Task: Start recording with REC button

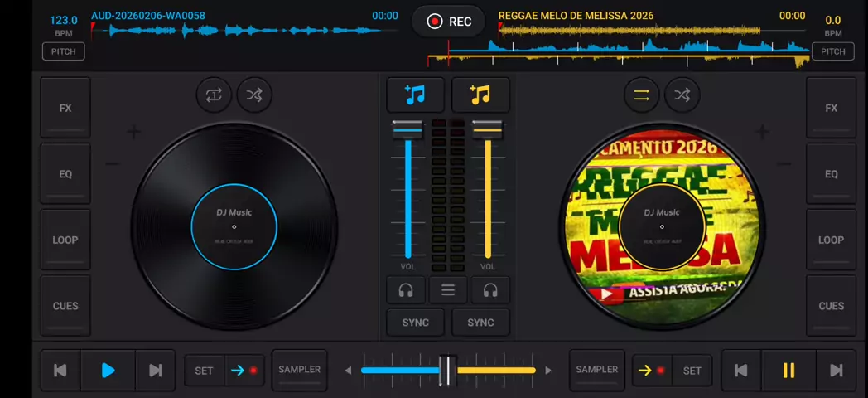Action: [x=450, y=22]
